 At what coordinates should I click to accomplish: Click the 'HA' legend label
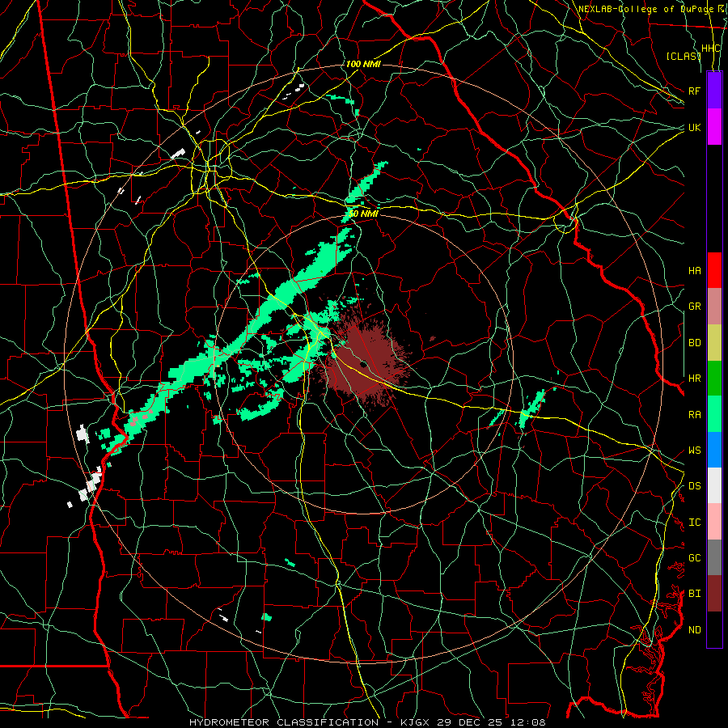click(694, 270)
